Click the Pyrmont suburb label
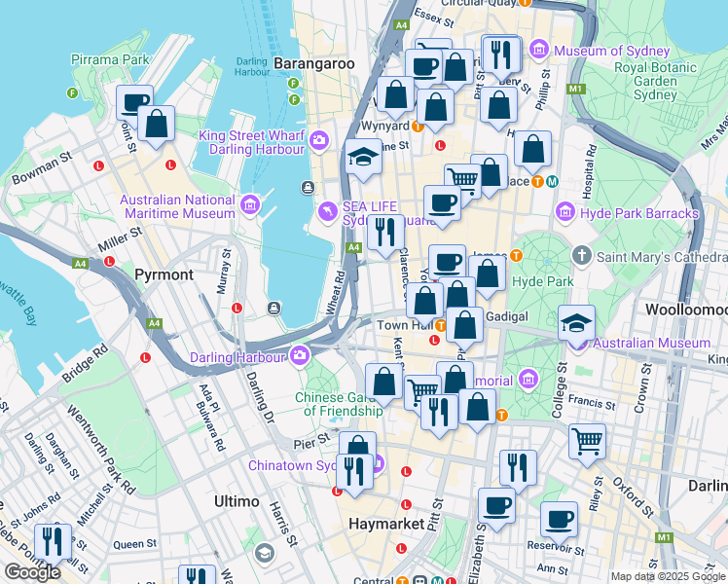 click(x=164, y=274)
